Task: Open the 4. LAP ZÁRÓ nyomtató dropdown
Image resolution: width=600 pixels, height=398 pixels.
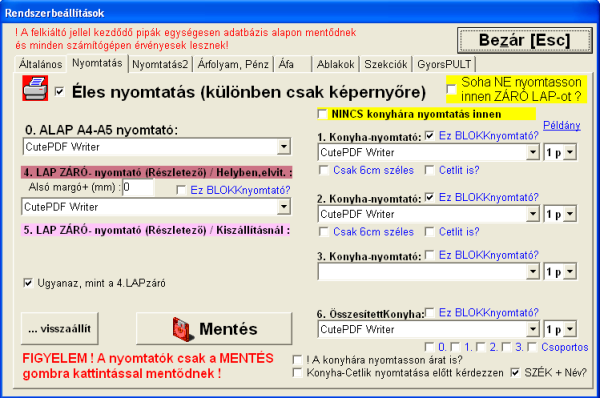Action: (x=284, y=207)
